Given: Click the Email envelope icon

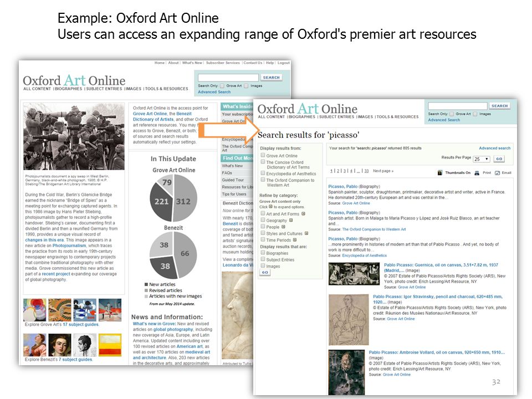Looking at the screenshot, I should [x=498, y=173].
